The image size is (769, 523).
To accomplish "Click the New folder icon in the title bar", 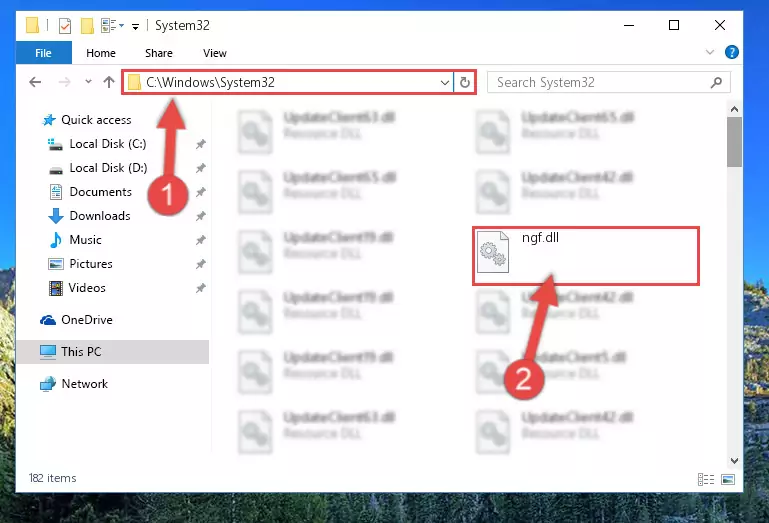I will [x=87, y=26].
